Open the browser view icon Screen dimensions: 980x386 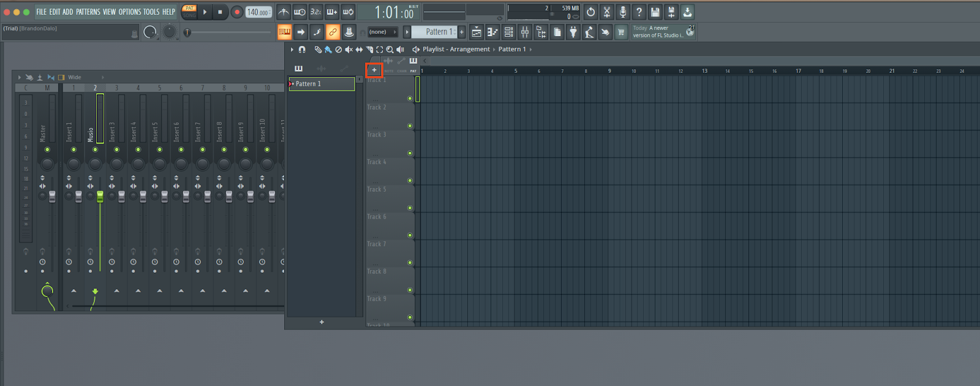pyautogui.click(x=541, y=32)
